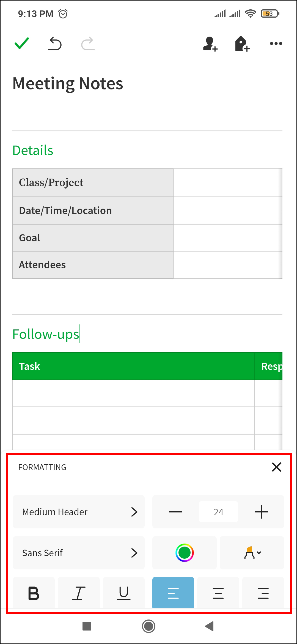Toggle italic formatting
The height and width of the screenshot is (644, 297).
[79, 593]
